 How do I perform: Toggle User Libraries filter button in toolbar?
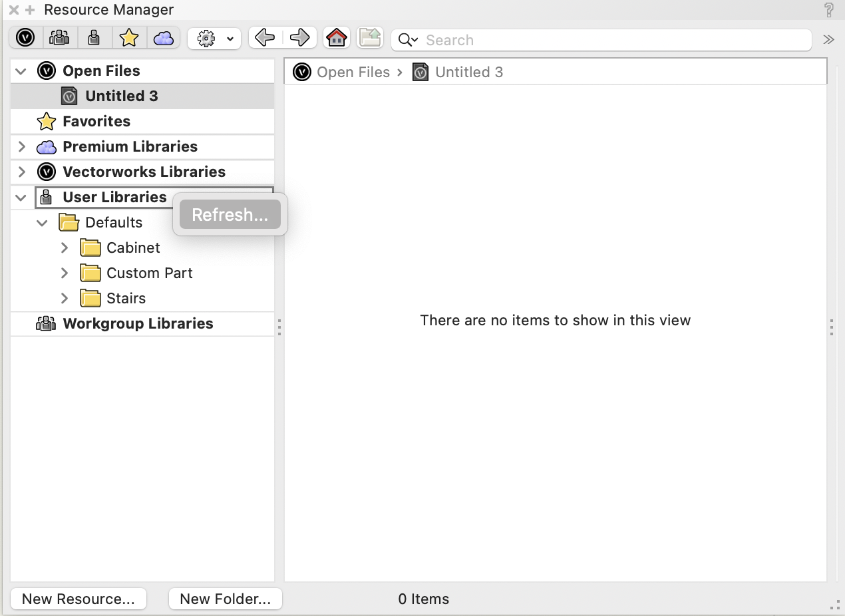pos(94,38)
